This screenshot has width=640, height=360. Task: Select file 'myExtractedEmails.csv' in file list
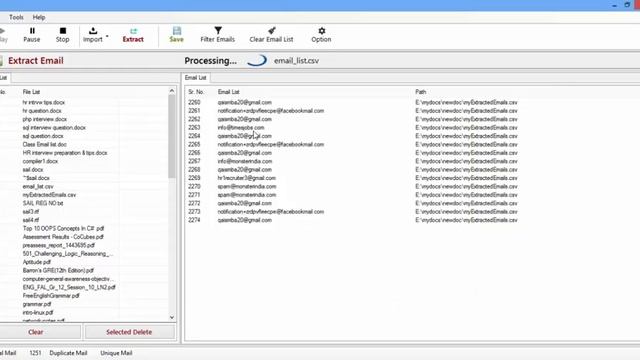49,195
